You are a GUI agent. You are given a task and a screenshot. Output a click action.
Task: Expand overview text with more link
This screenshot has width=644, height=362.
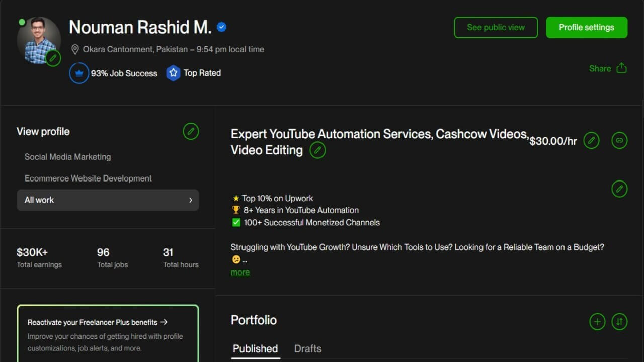pos(240,272)
